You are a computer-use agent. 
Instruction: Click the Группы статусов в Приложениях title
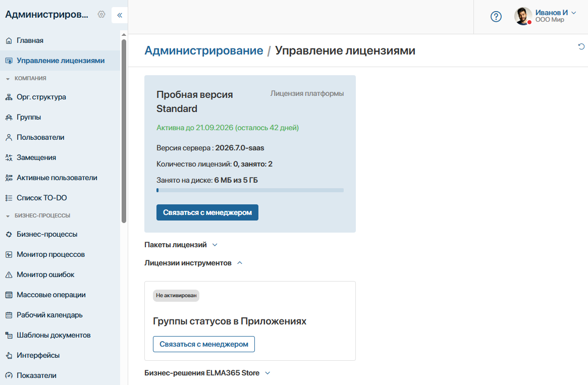230,321
